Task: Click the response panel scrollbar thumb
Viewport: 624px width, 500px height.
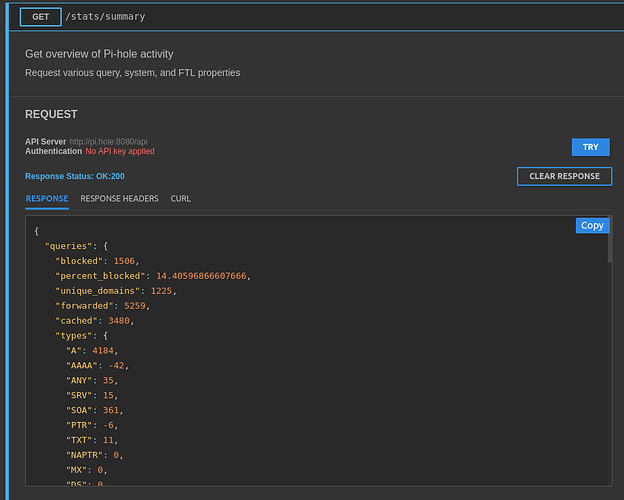Action: coord(609,240)
